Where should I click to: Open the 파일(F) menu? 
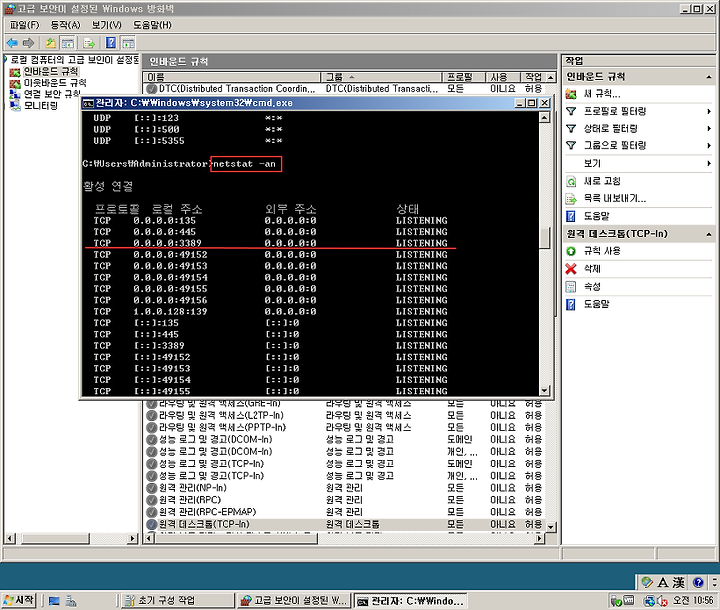24,25
